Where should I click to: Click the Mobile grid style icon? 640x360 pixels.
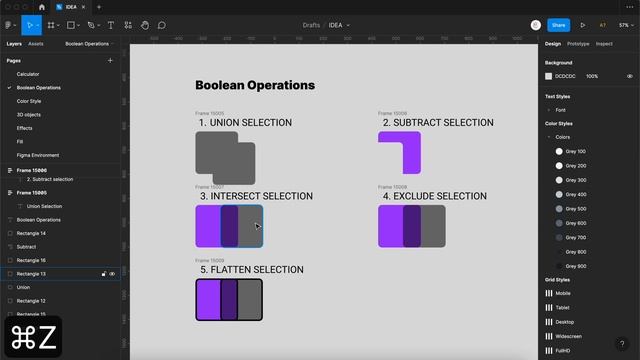tap(549, 293)
